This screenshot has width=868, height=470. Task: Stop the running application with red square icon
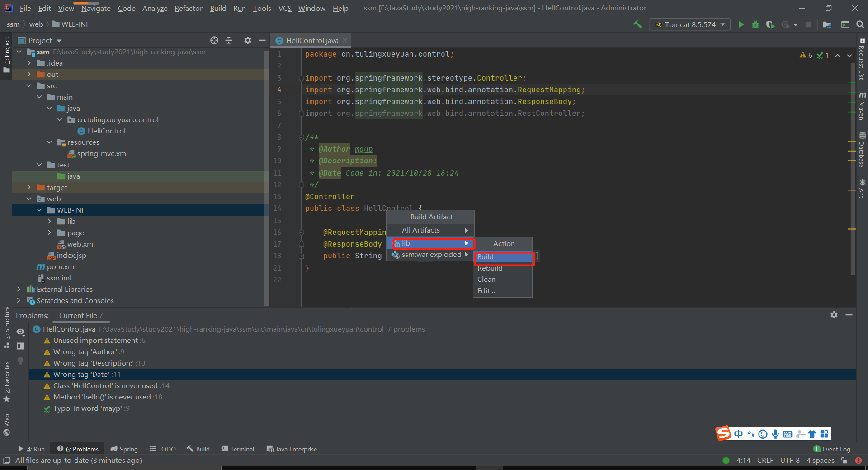point(809,24)
